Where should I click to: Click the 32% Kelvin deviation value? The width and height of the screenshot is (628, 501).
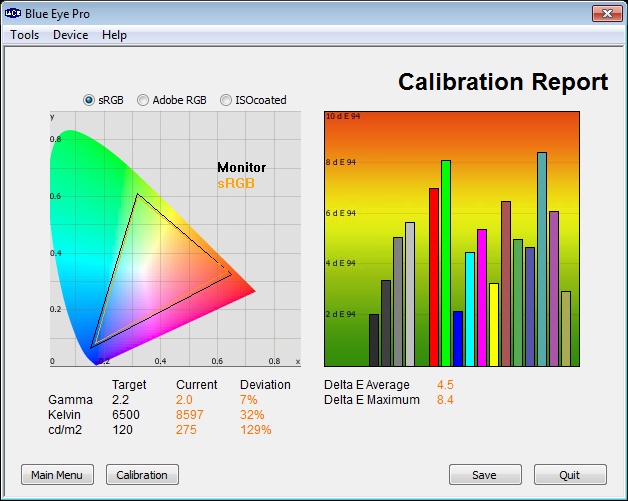click(x=252, y=414)
